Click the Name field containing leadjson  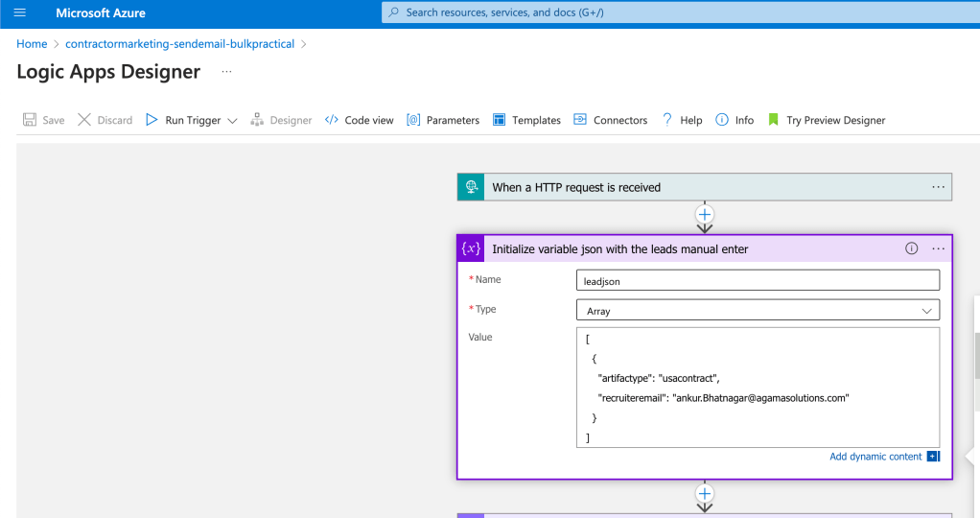pyautogui.click(x=758, y=280)
